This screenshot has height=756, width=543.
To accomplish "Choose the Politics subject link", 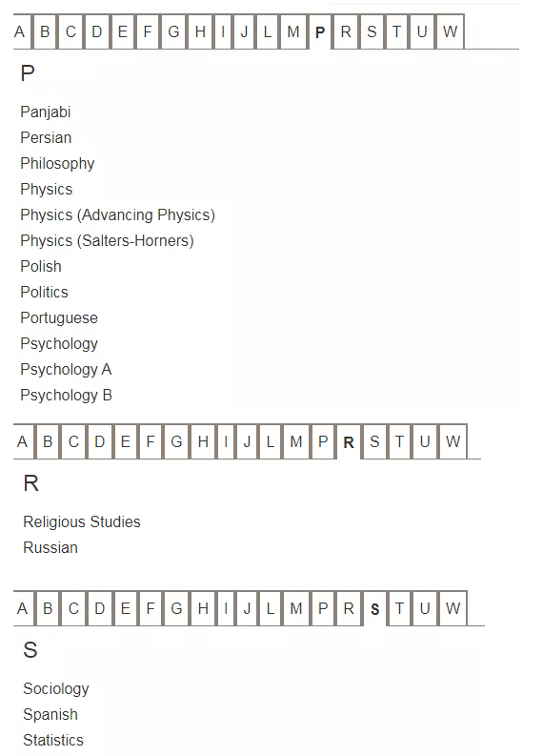I will tap(45, 292).
